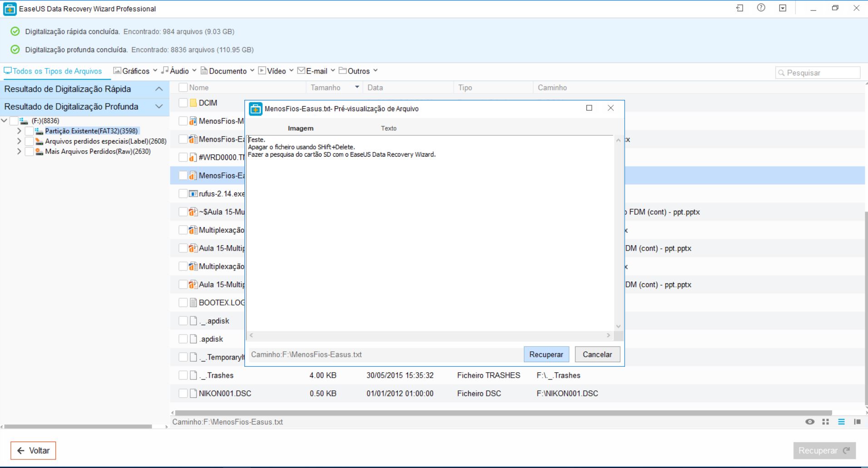Switch to Texto tab in preview
Image resolution: width=868 pixels, height=468 pixels.
click(389, 128)
